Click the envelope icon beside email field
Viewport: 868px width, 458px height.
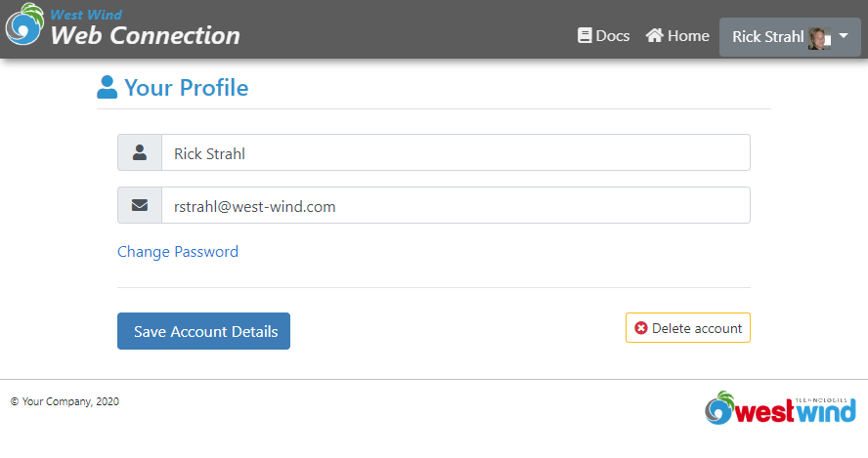(140, 205)
